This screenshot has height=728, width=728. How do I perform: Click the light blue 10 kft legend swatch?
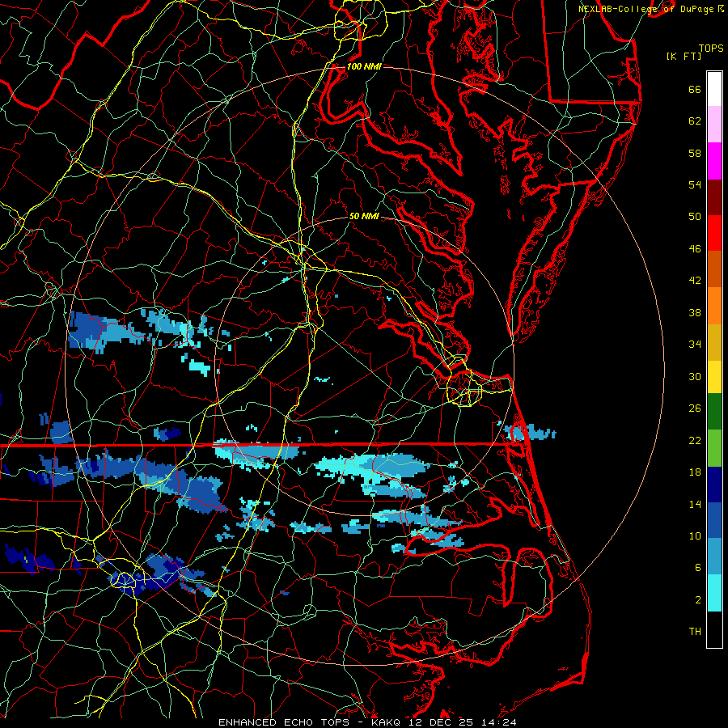click(714, 557)
